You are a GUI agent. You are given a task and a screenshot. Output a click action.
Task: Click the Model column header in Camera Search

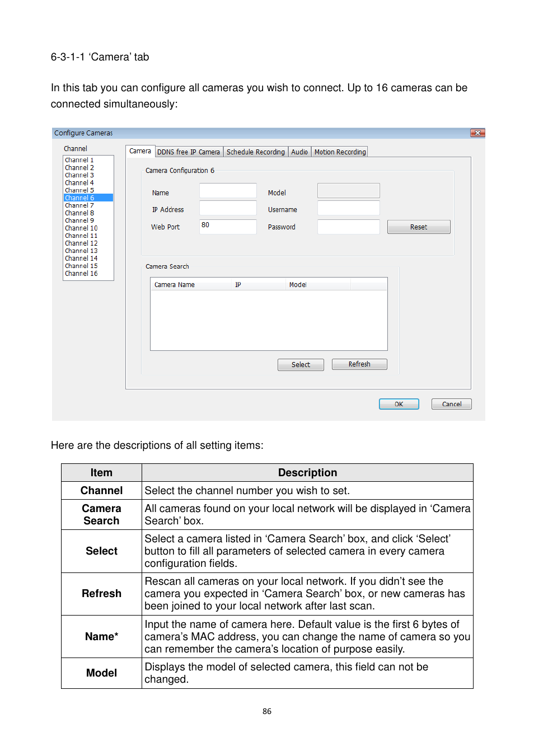[318, 284]
